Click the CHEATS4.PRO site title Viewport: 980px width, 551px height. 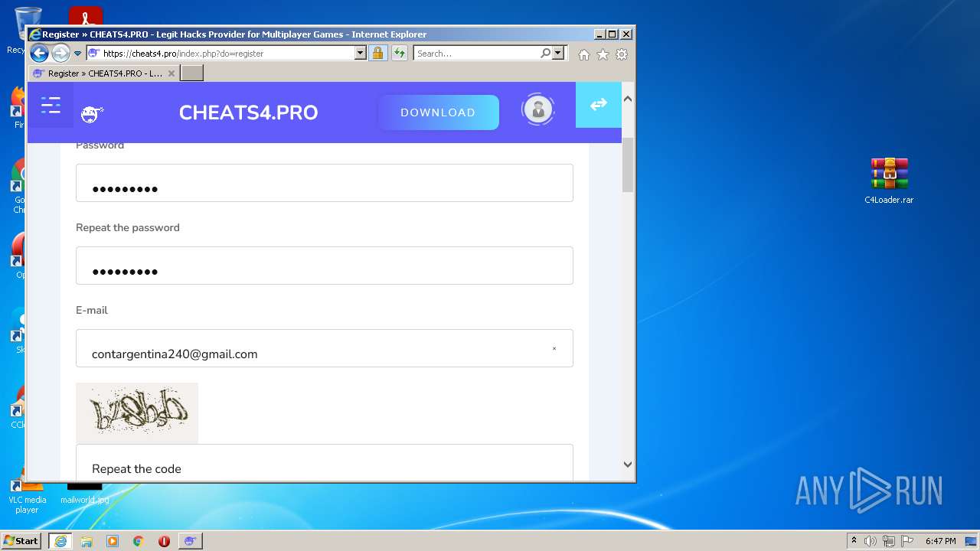pyautogui.click(x=248, y=112)
